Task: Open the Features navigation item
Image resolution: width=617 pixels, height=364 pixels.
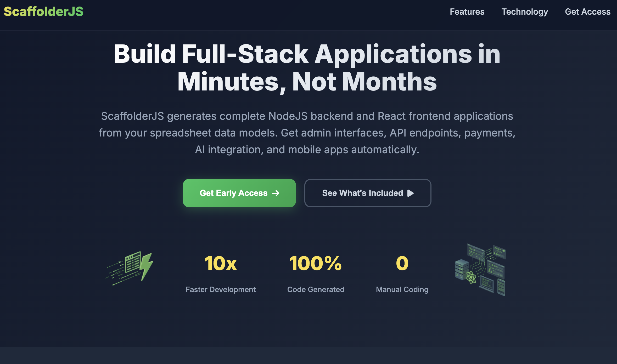Action: point(467,12)
